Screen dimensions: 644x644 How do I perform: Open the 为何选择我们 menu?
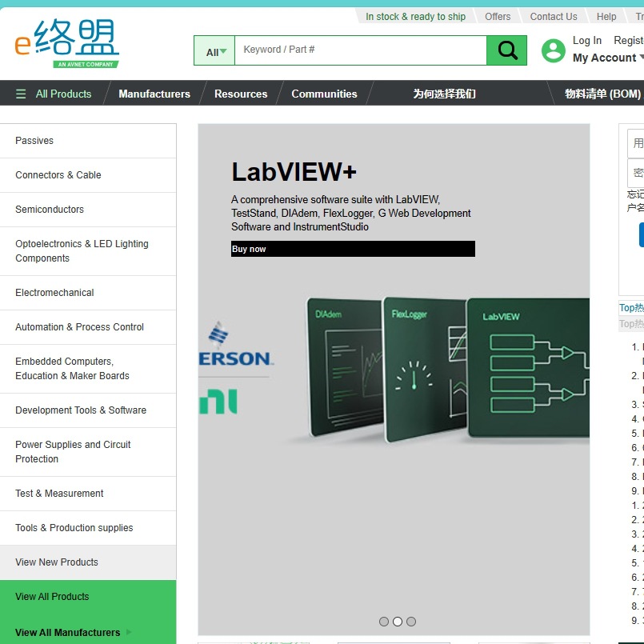(444, 94)
